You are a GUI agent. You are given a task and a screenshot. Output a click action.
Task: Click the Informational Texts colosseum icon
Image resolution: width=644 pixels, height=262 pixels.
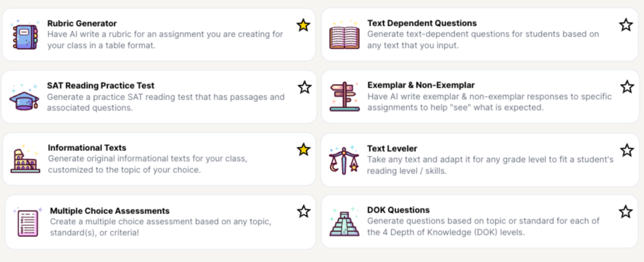point(25,159)
